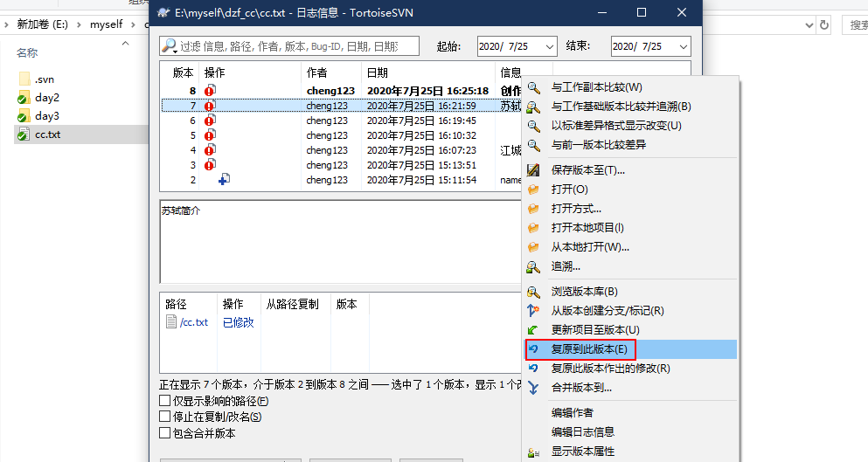Enable 仅显示影响的路径 checkbox
The height and width of the screenshot is (462, 868).
pyautogui.click(x=164, y=401)
